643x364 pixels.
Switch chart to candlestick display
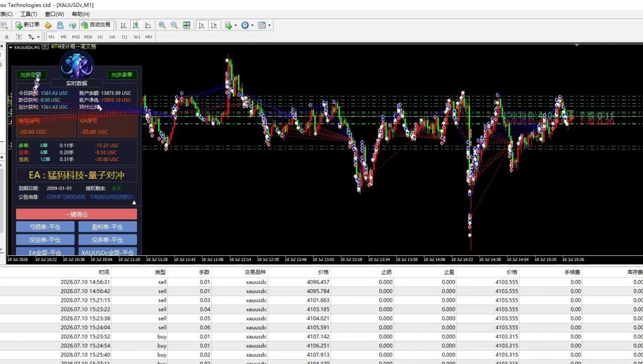click(136, 25)
